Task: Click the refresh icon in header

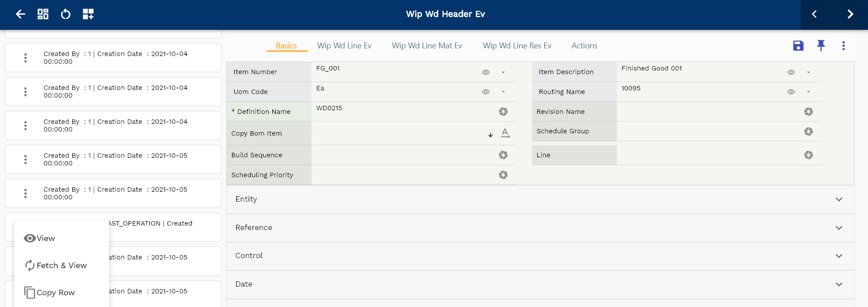Action: point(66,14)
